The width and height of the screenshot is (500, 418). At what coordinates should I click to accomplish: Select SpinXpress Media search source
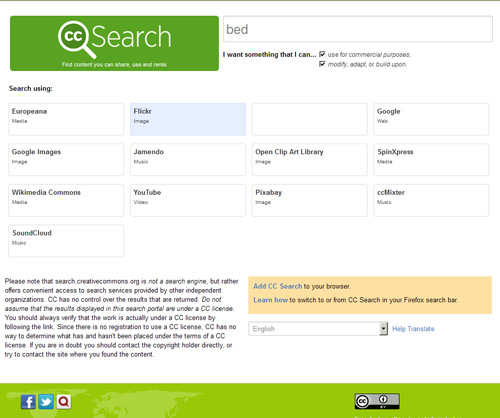[431, 160]
